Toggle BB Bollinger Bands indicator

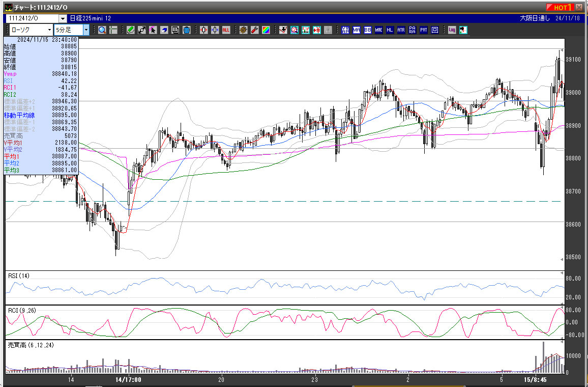pyautogui.click(x=367, y=30)
